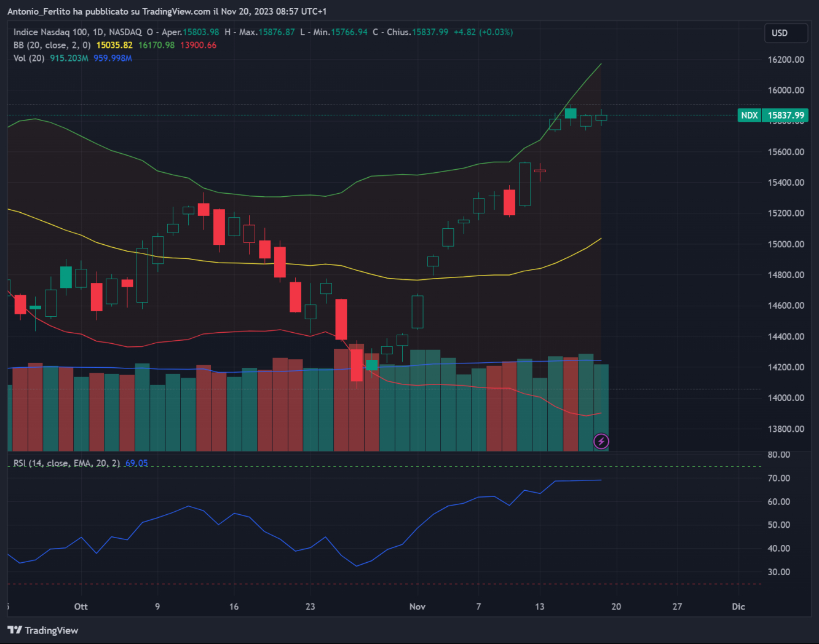
Task: Click the 16200.00 price axis label
Action: 786,60
